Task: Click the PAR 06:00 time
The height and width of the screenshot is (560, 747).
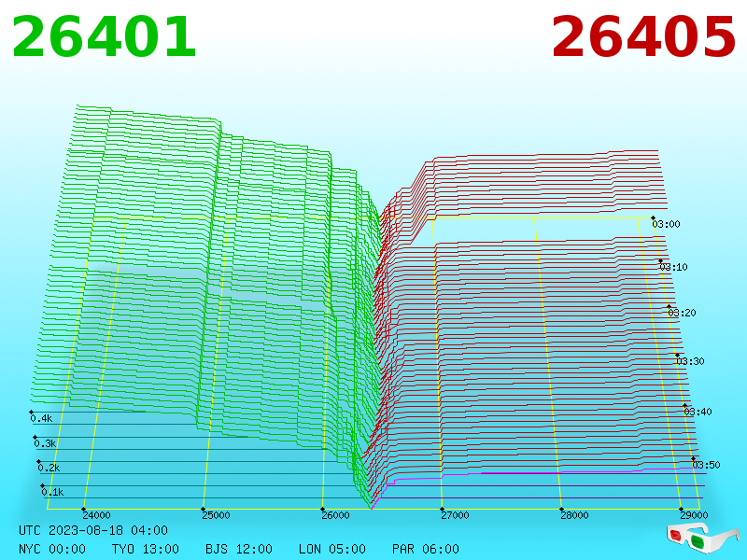Action: click(x=426, y=549)
